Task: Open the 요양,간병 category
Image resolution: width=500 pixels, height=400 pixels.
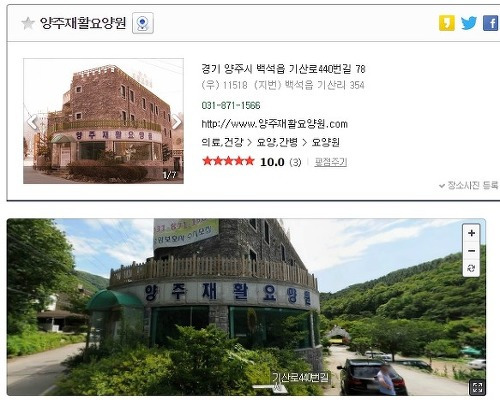Action: [x=277, y=142]
